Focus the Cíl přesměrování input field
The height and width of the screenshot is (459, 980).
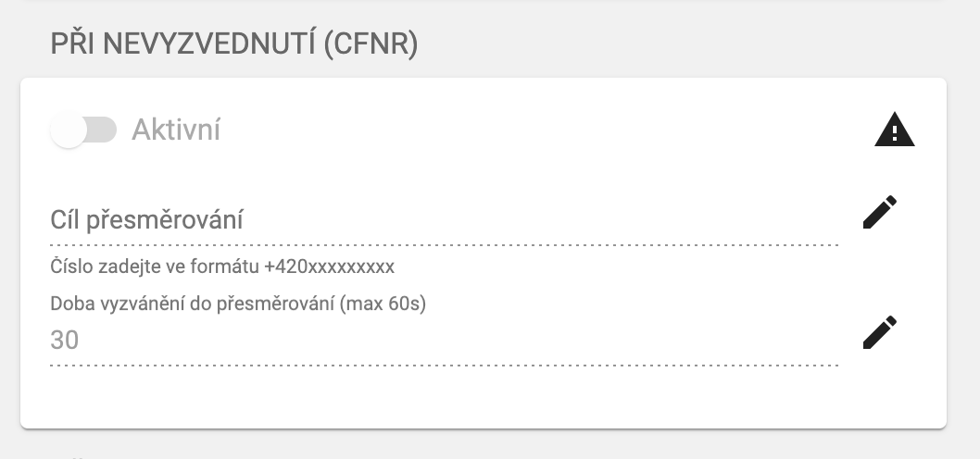pos(445,221)
